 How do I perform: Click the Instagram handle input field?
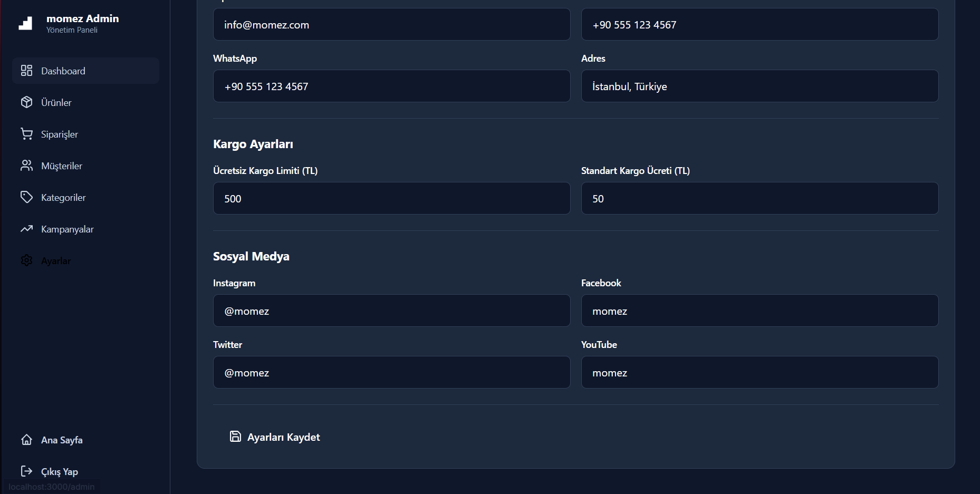click(x=391, y=311)
